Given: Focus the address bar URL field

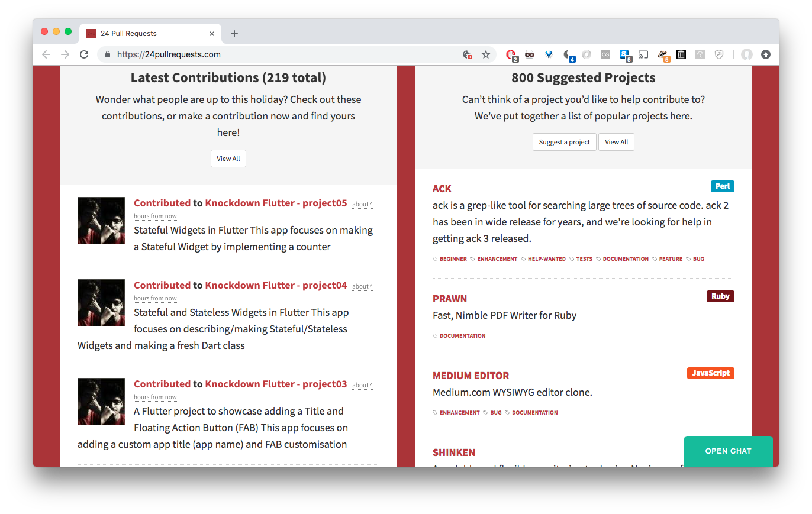Looking at the screenshot, I should click(284, 54).
